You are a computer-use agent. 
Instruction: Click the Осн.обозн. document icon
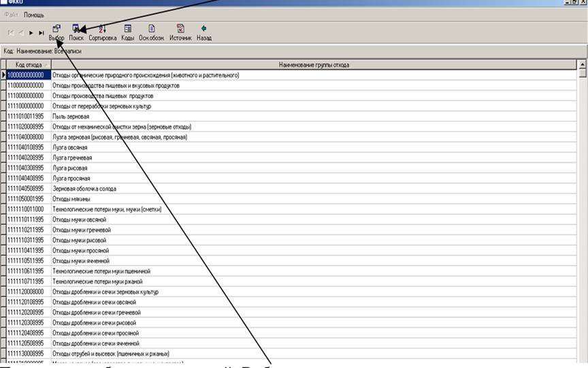pyautogui.click(x=152, y=32)
